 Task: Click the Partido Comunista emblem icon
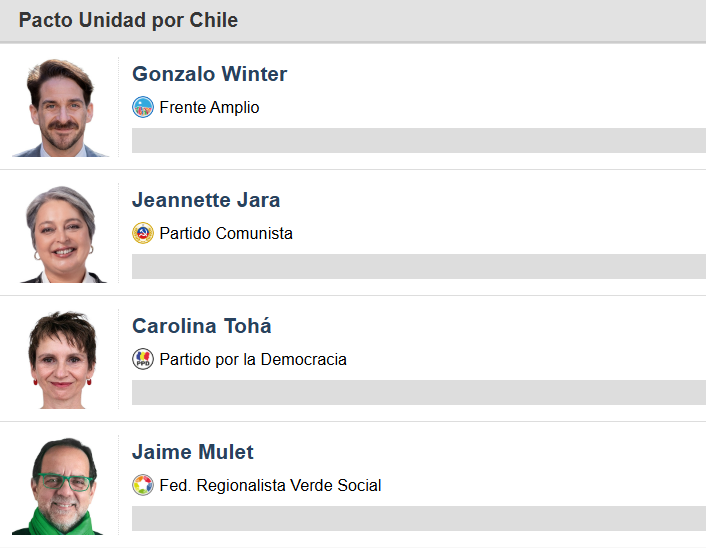(x=143, y=233)
